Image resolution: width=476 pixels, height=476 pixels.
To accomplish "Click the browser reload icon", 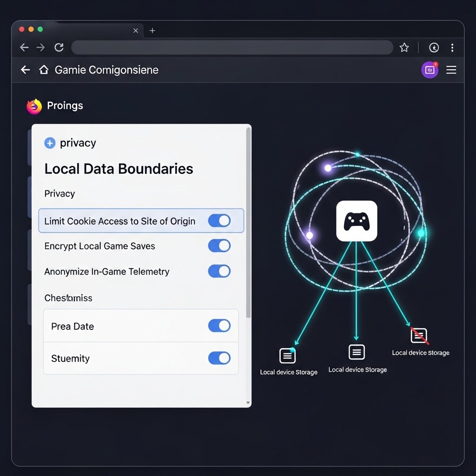I will point(59,47).
